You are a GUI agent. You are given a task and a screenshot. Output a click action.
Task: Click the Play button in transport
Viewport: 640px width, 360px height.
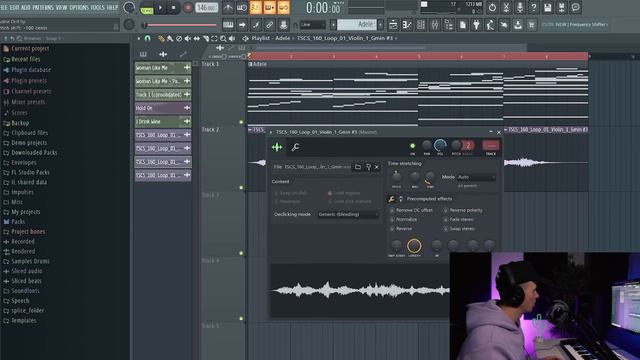click(x=160, y=7)
